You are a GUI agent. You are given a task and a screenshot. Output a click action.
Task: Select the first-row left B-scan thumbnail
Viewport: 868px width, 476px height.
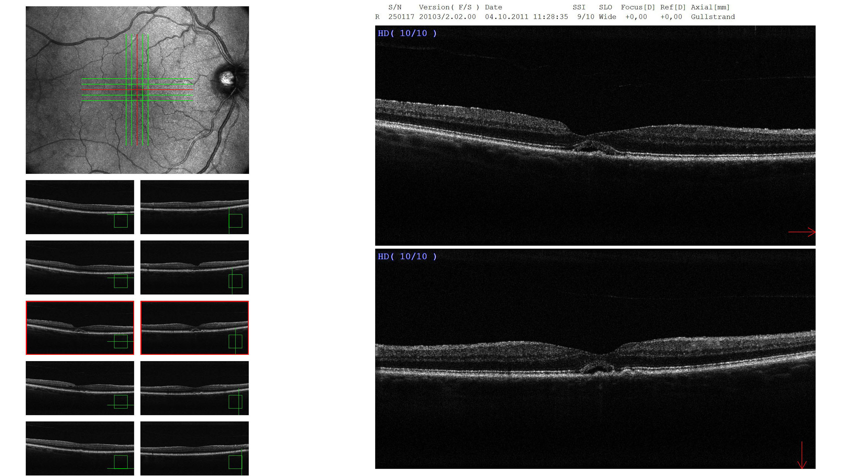click(80, 207)
